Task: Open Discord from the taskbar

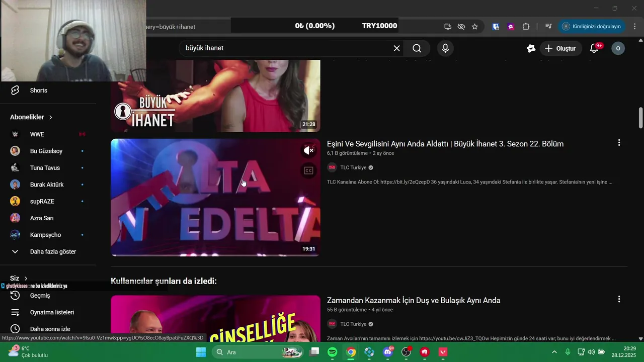Action: 388,352
